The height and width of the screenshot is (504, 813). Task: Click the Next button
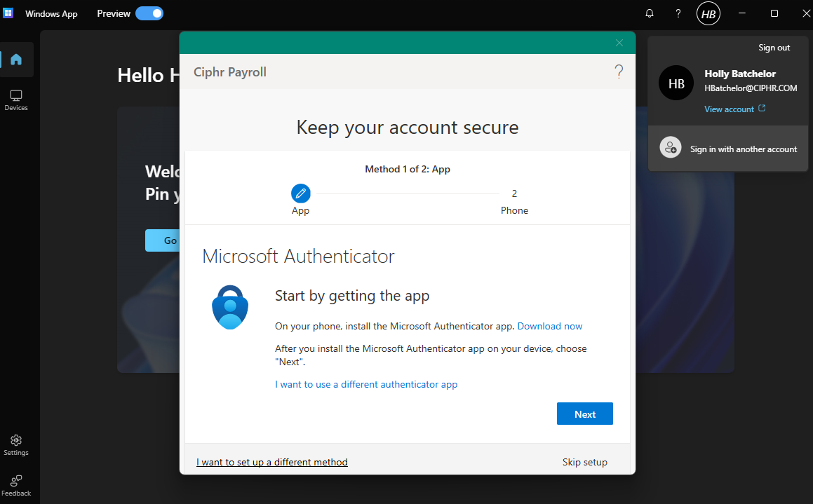585,414
